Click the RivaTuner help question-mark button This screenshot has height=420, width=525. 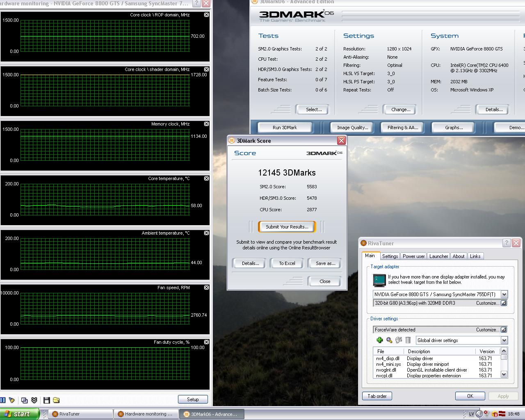pyautogui.click(x=507, y=243)
